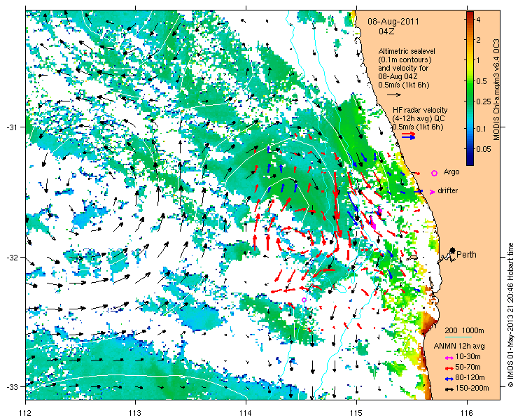The image size is (518, 420).
Task: Click the date label 08-Aug-2011
Action: point(393,22)
